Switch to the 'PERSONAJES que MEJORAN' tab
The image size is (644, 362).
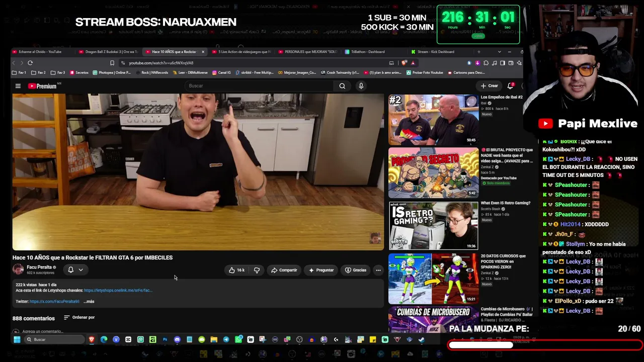(x=308, y=52)
